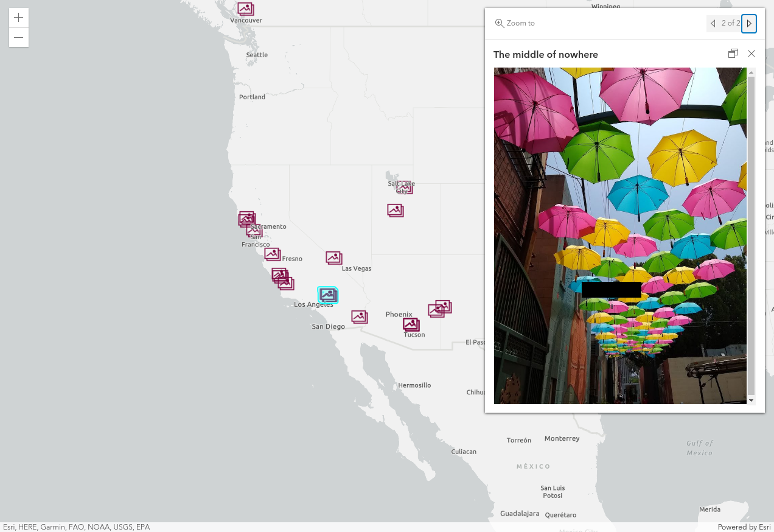The image size is (774, 532).
Task: Open the photo marker cluster near Sacramento
Action: click(x=247, y=219)
